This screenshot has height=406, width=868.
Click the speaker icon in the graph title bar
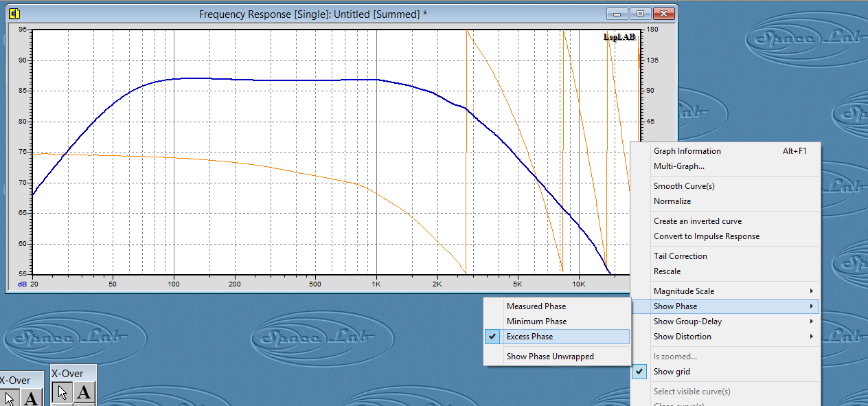15,14
